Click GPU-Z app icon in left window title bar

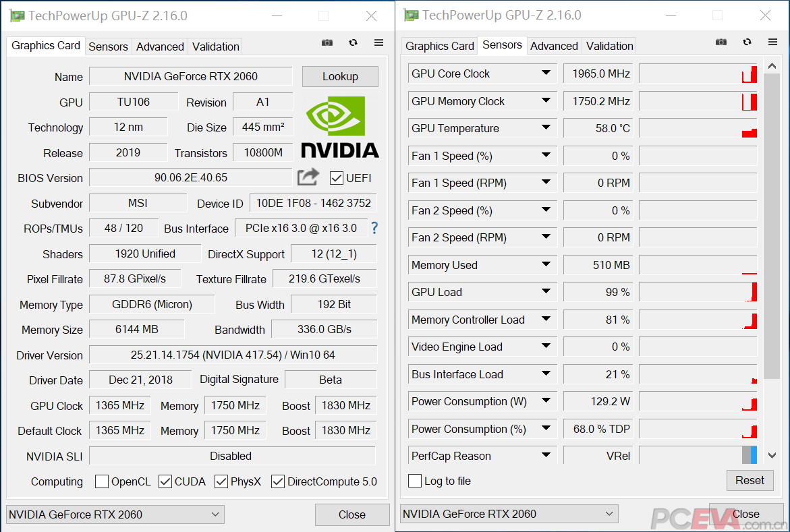point(17,16)
